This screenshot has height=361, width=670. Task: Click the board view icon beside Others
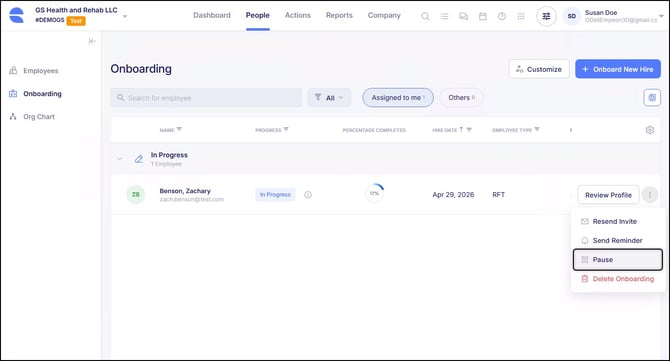(x=652, y=98)
